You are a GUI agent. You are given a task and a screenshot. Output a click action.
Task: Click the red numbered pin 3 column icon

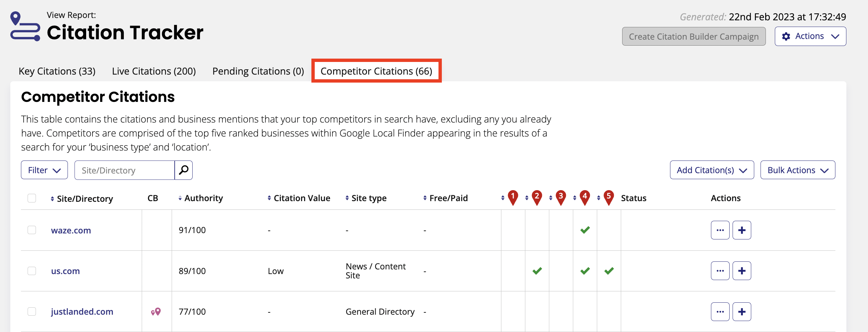coord(560,196)
